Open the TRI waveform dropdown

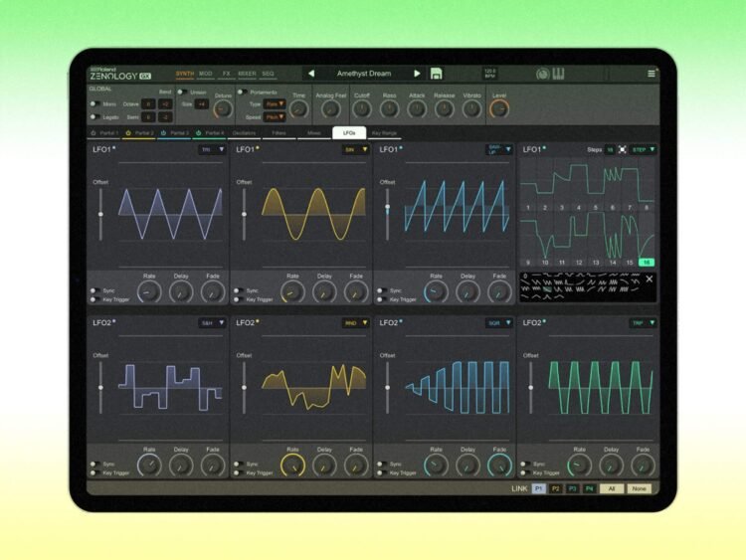(212, 149)
